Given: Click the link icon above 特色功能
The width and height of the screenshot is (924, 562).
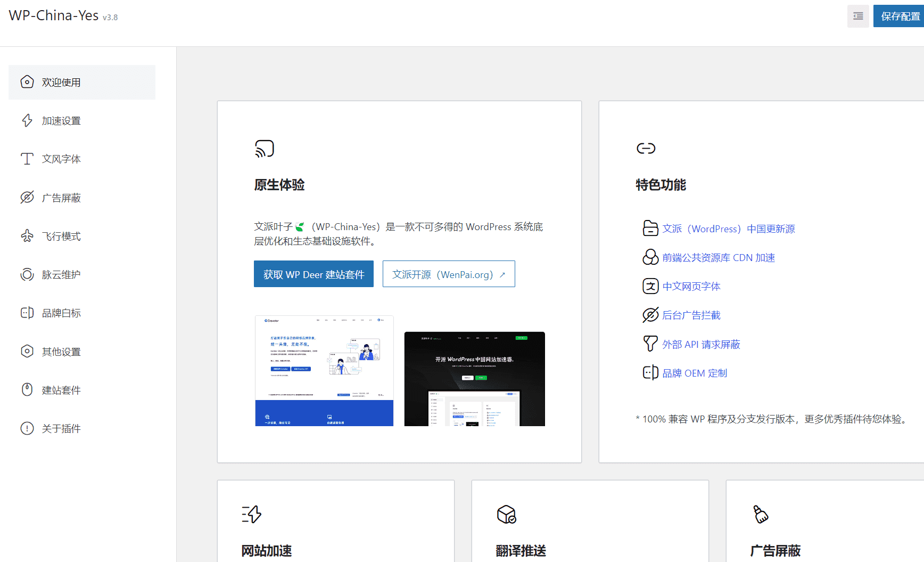Looking at the screenshot, I should pos(646,148).
